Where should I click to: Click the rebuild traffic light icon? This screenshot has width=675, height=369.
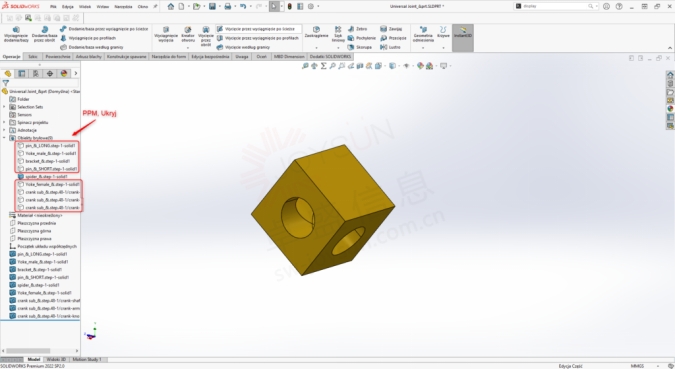point(289,6)
